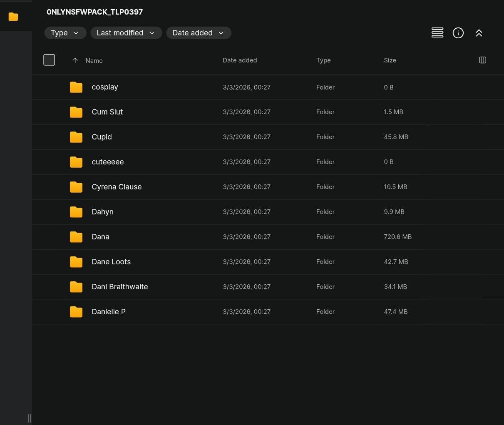The width and height of the screenshot is (504, 425).
Task: Click the Dana folder icon
Action: 76,237
